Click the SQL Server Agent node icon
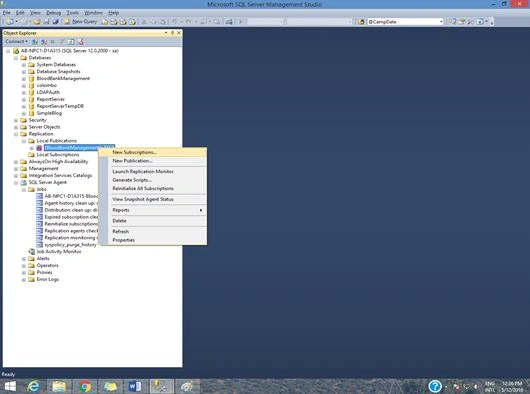This screenshot has height=394, width=530. [24, 182]
